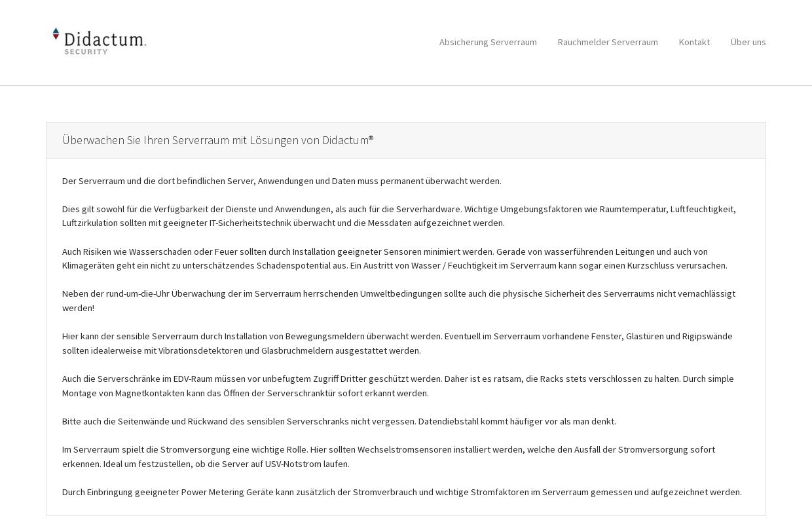Open the Über uns page
The height and width of the screenshot is (524, 812).
(x=748, y=42)
